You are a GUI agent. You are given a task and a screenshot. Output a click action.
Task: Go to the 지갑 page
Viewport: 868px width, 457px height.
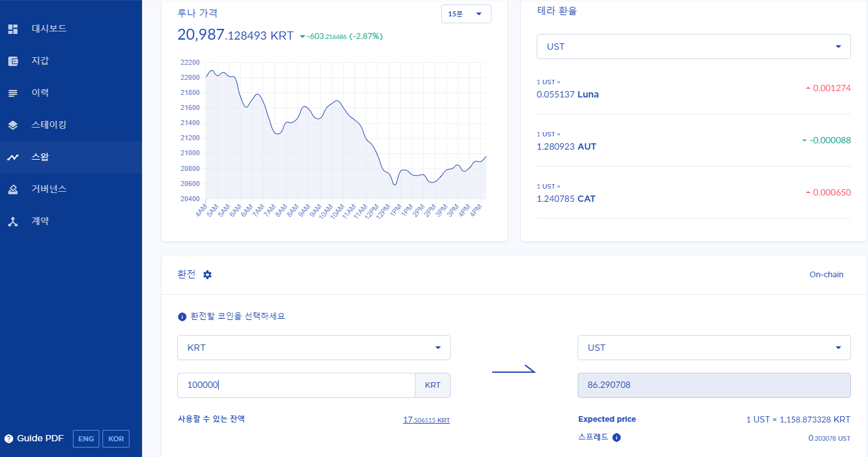tap(71, 61)
